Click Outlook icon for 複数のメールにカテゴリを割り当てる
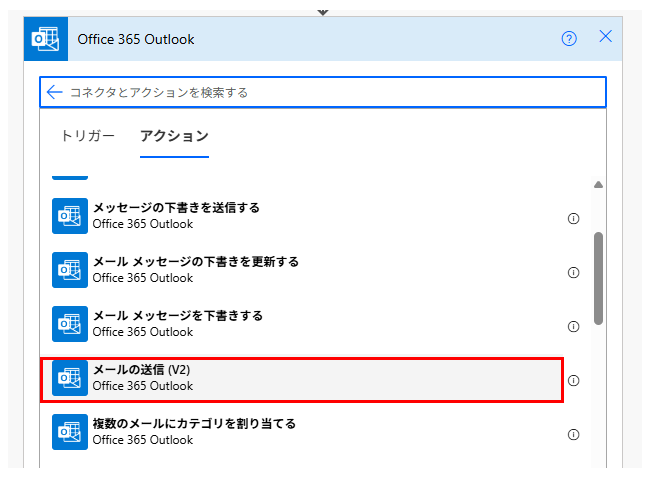Image resolution: width=650 pixels, height=478 pixels. (70, 432)
